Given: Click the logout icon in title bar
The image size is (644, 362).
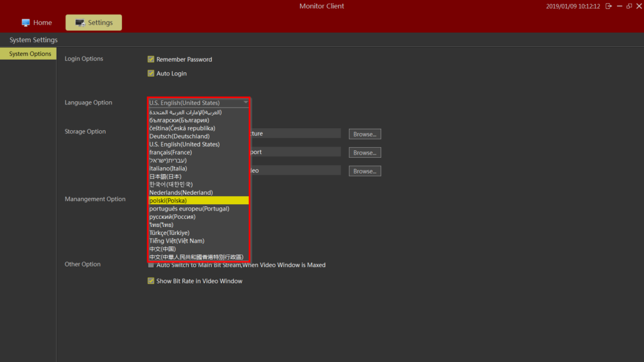Looking at the screenshot, I should [608, 6].
